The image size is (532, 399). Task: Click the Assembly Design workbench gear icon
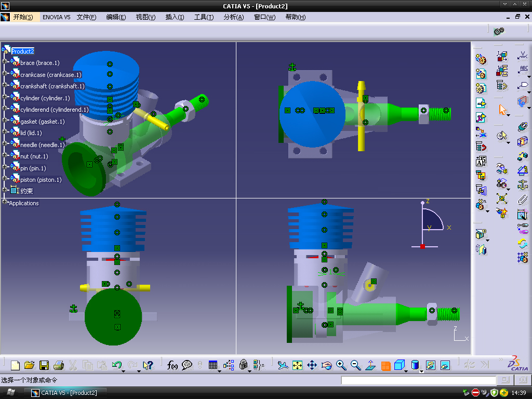pyautogui.click(x=499, y=32)
